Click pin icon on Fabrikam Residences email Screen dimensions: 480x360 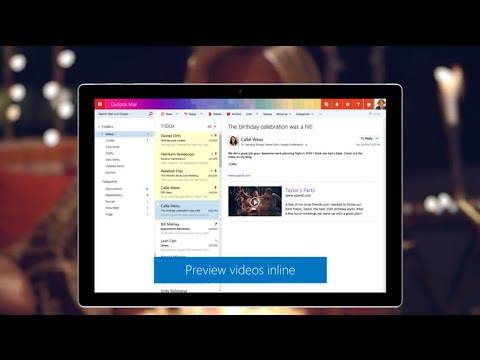216,154
